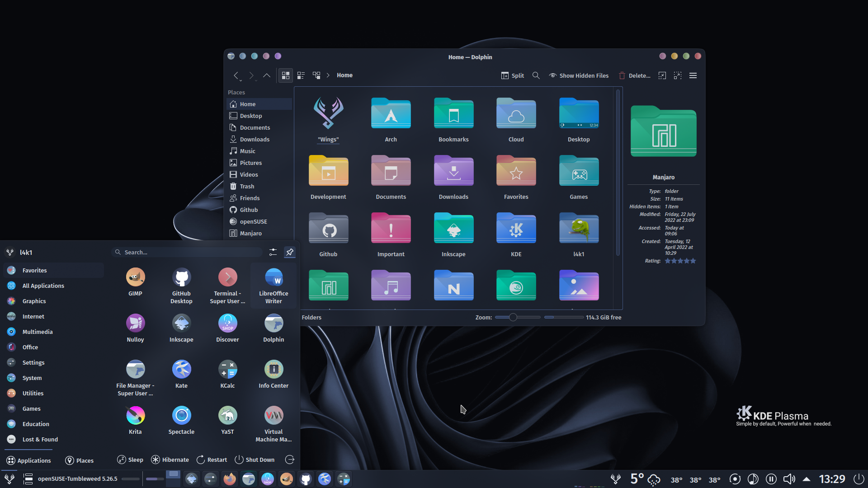Switch to Applications tab in launcher
Image resolution: width=868 pixels, height=488 pixels.
tap(28, 460)
